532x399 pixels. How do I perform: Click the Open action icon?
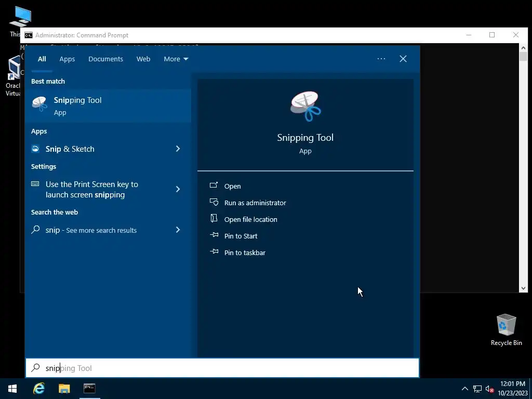[214, 185]
